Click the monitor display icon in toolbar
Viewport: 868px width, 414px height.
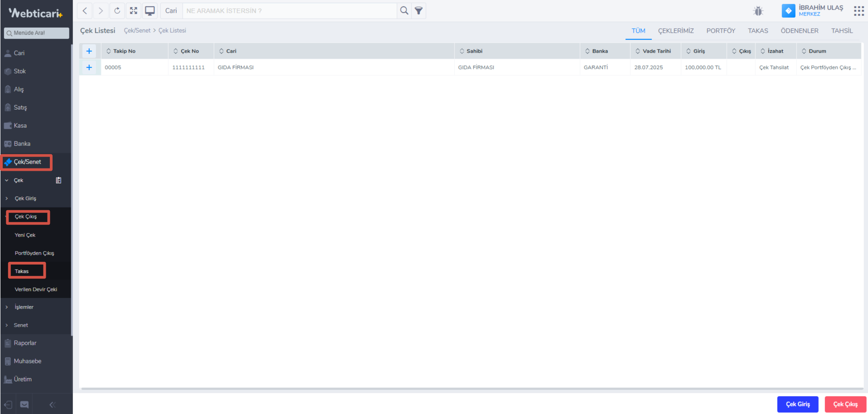click(150, 10)
